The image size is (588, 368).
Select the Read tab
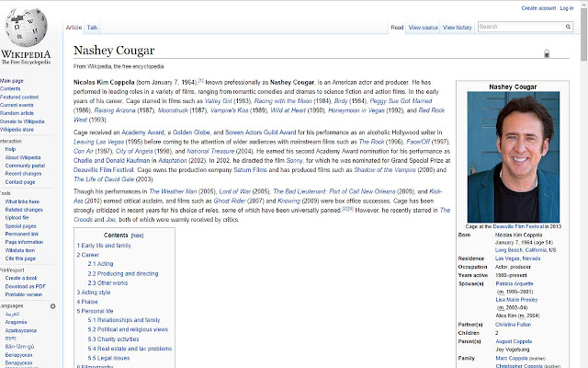pyautogui.click(x=397, y=28)
